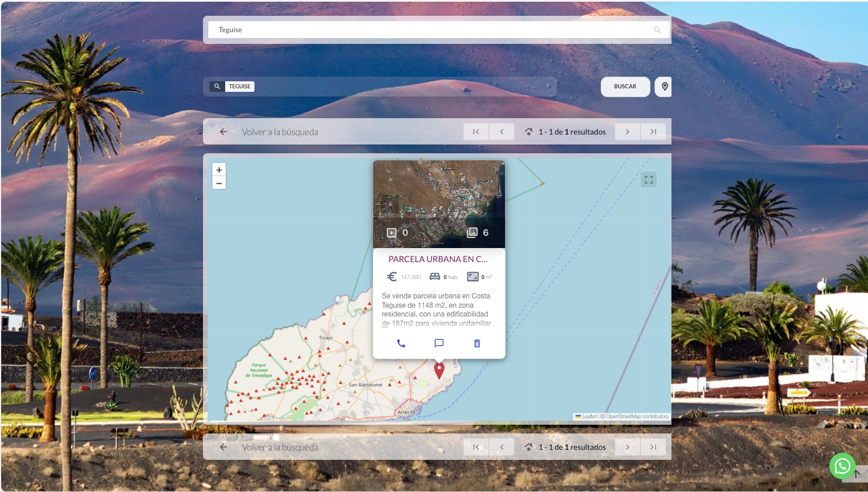Go to last page in the bottom pager
Screen dimensions: 868x492
[x=653, y=447]
